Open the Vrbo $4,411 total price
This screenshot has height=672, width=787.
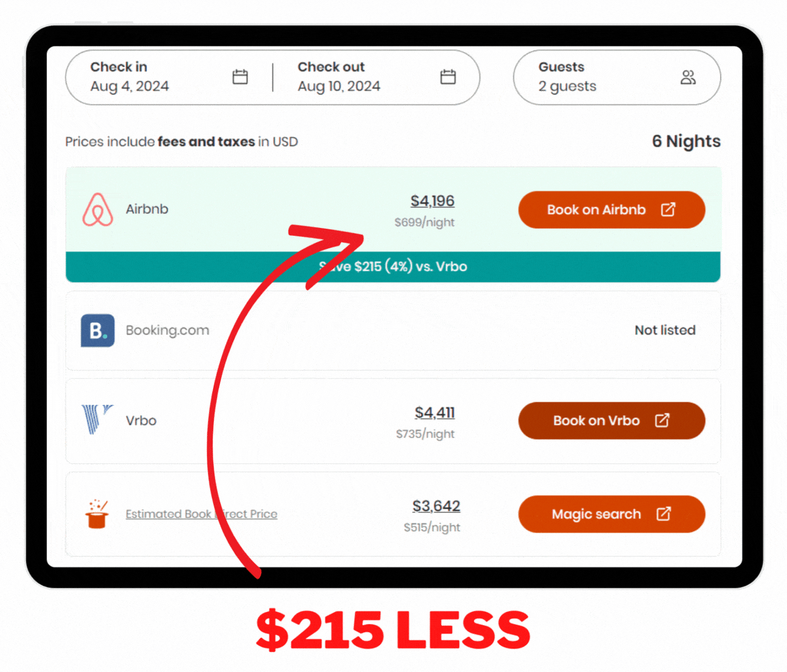coord(434,412)
